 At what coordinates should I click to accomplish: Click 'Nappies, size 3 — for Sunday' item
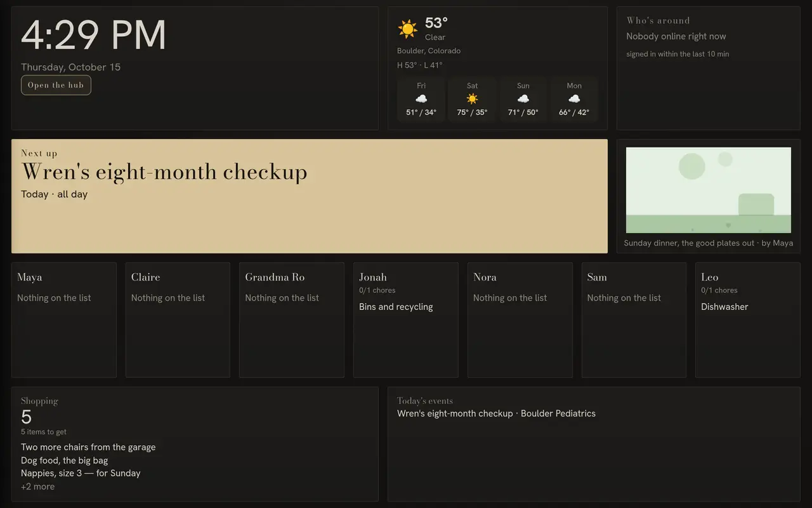81,473
